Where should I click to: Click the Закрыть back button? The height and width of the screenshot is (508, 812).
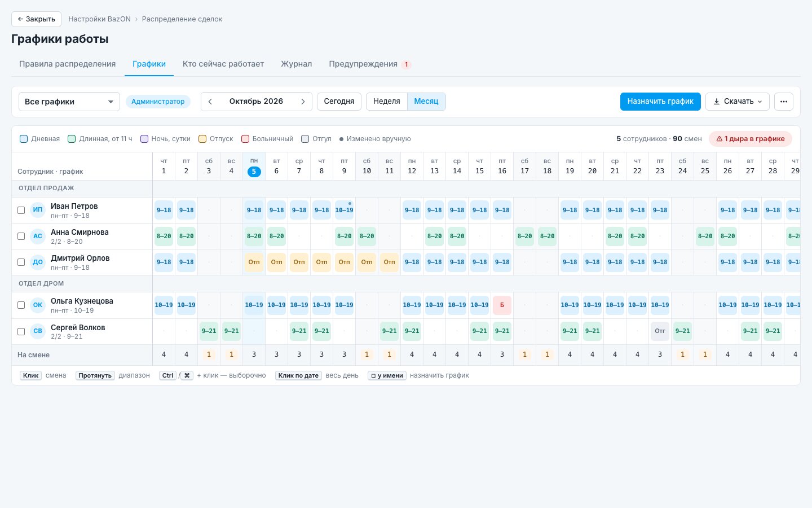[x=36, y=19]
